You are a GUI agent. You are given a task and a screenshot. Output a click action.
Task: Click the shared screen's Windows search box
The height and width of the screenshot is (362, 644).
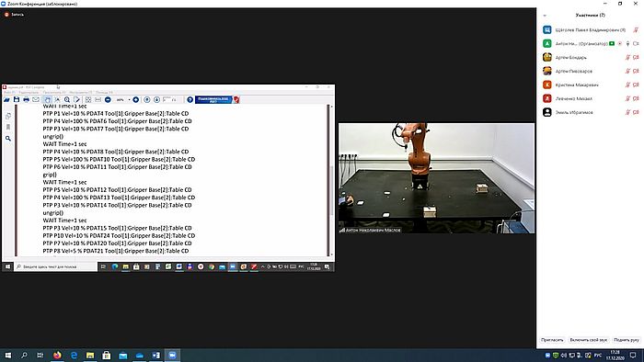point(55,266)
